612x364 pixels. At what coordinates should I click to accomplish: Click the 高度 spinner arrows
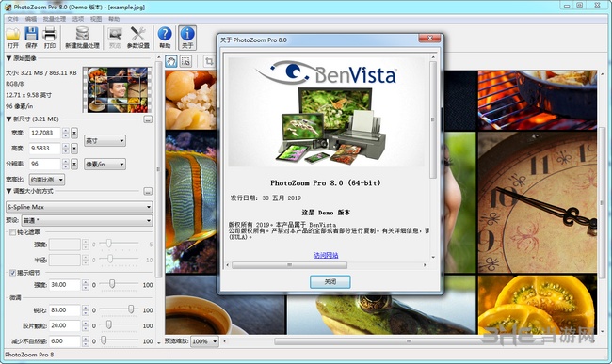66,149
